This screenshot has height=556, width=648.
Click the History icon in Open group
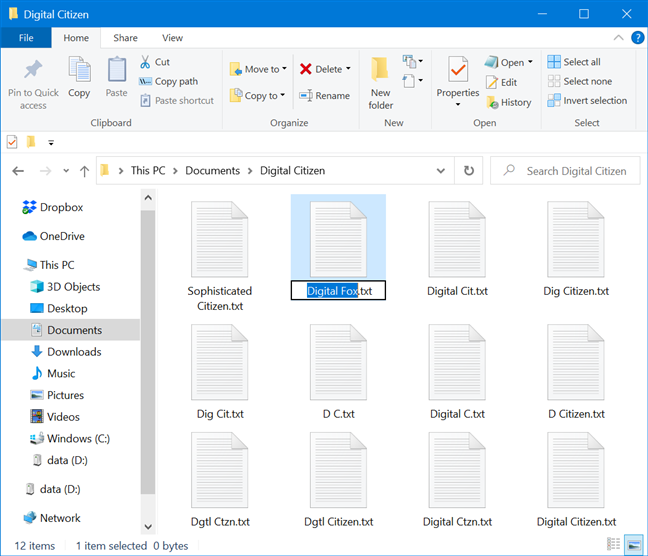pos(495,102)
